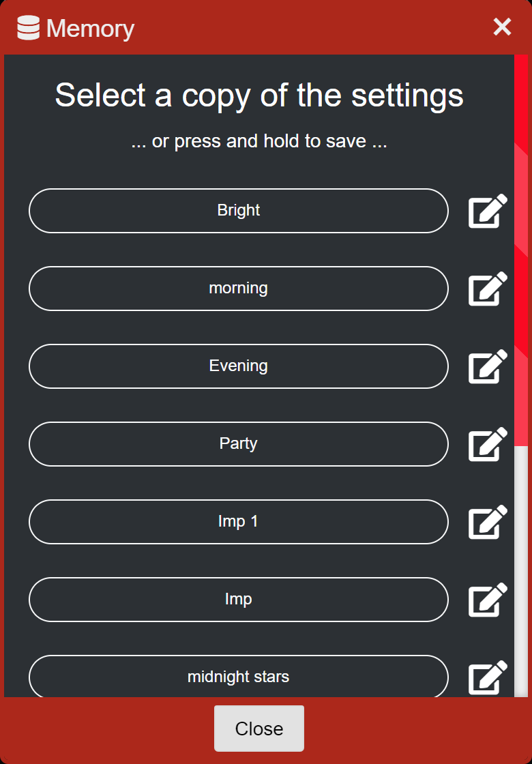Edit the morning preset name
Image resolution: width=532 pixels, height=764 pixels.
click(x=488, y=289)
